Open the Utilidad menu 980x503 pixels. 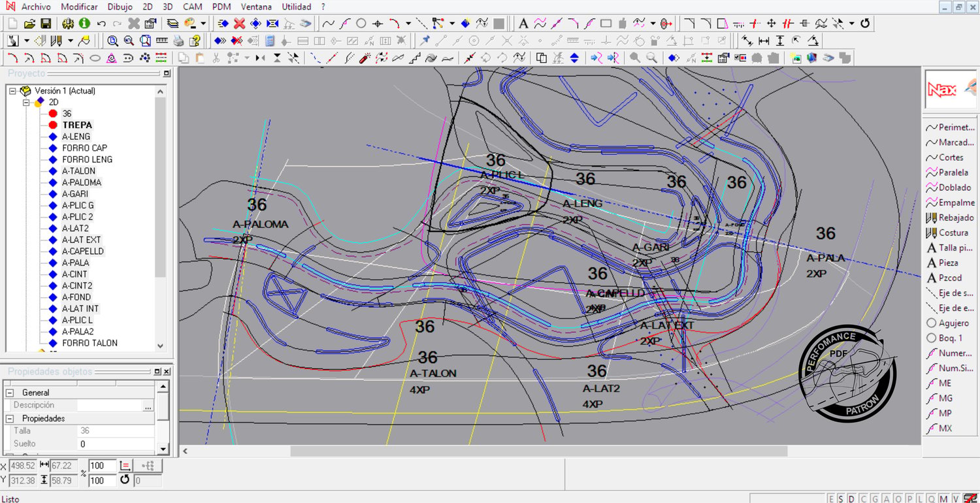click(297, 7)
